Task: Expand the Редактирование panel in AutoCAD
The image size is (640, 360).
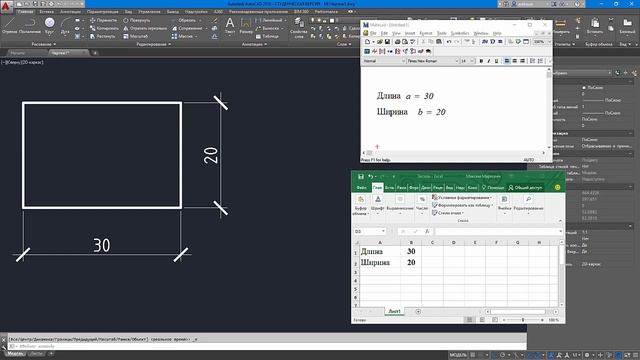Action: point(154,44)
